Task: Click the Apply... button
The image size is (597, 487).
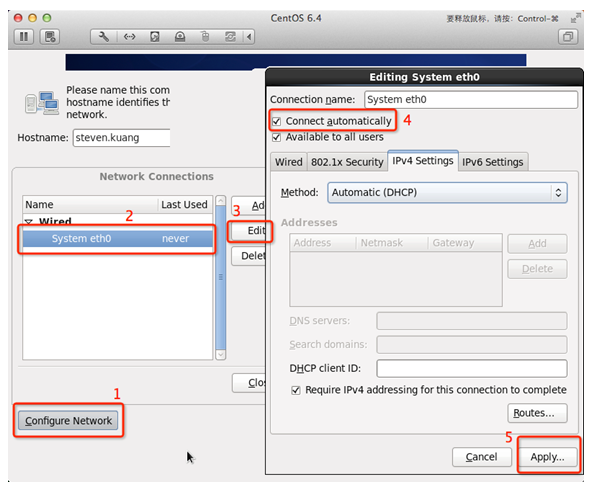Action: pos(547,457)
